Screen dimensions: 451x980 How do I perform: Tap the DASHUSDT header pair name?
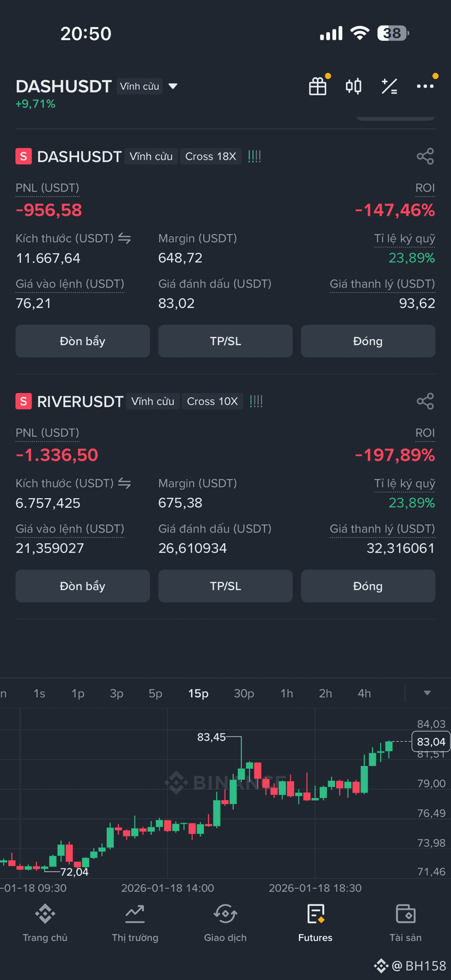click(64, 86)
